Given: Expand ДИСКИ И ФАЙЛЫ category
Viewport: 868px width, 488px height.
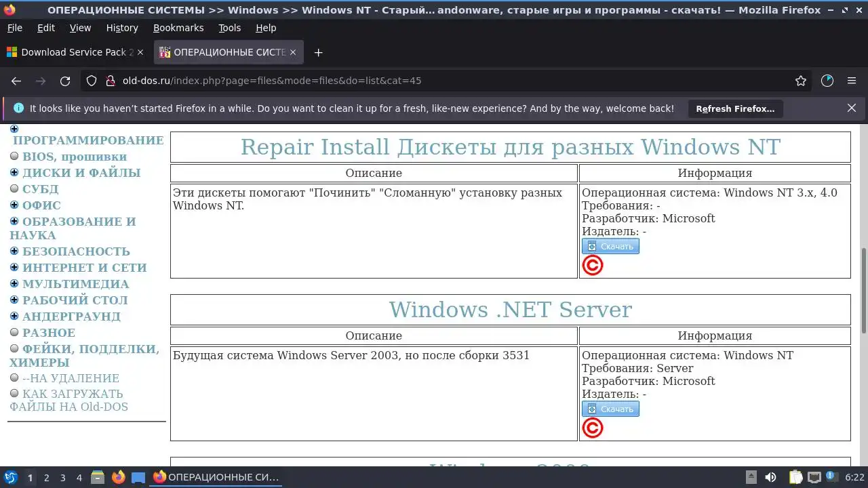Looking at the screenshot, I should [x=14, y=172].
